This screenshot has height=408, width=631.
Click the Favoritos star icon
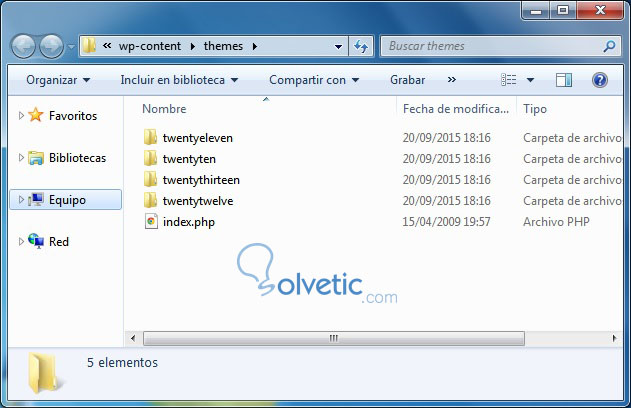click(x=36, y=115)
